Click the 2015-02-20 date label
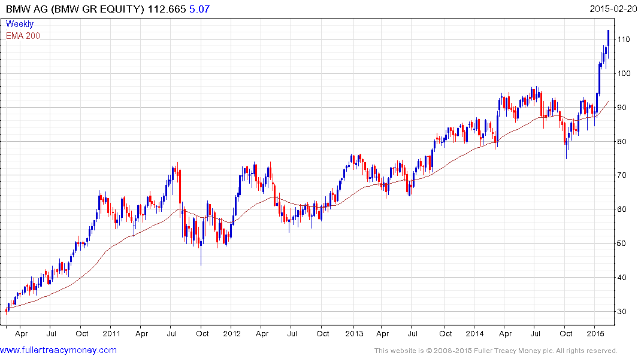Image resolution: width=644 pixels, height=359 pixels. pyautogui.click(x=613, y=8)
